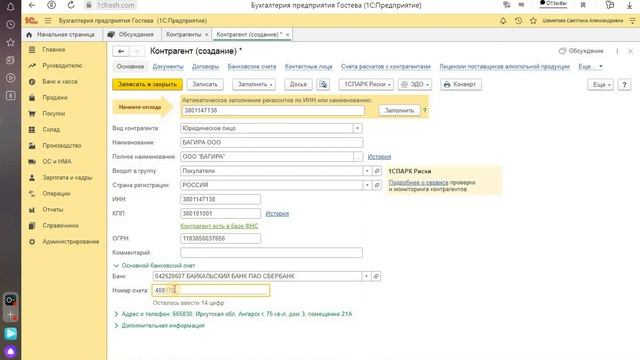Open Обсуждение button at form top right

pos(581,51)
